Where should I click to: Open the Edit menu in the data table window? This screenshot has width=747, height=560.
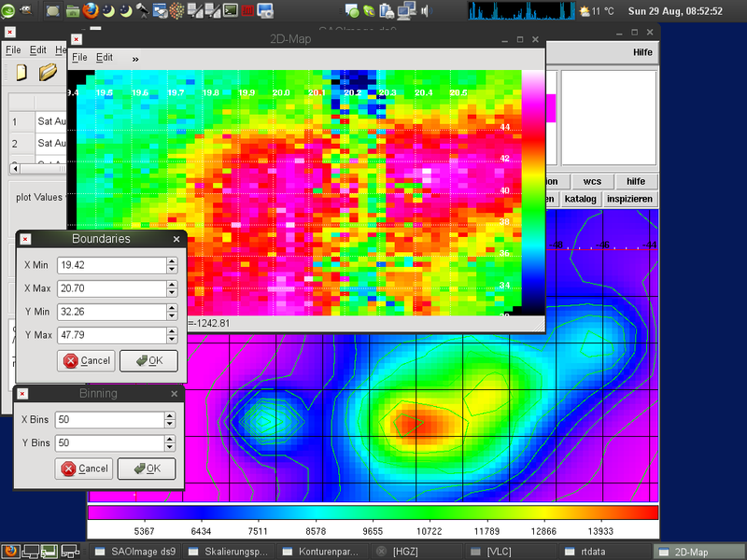pos(36,50)
